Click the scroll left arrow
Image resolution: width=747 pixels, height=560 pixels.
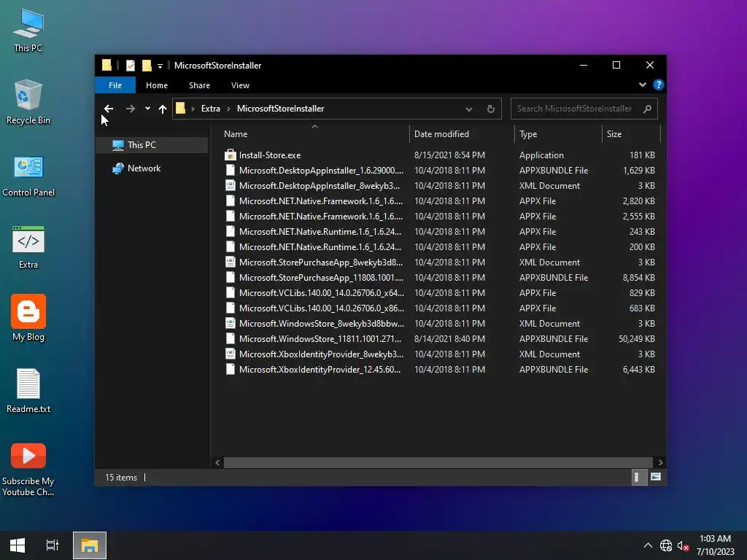pos(217,462)
